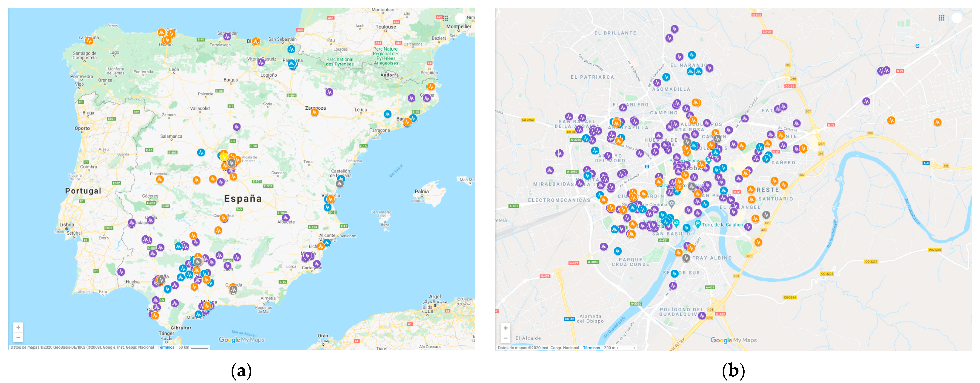This screenshot has width=980, height=383.
Task: Select the gray marker beside Fray Albino label
Action: tap(686, 258)
